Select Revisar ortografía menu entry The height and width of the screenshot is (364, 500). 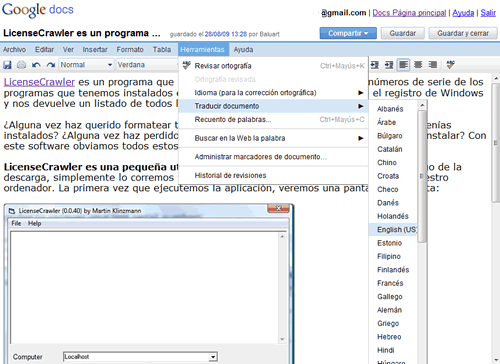click(x=273, y=66)
